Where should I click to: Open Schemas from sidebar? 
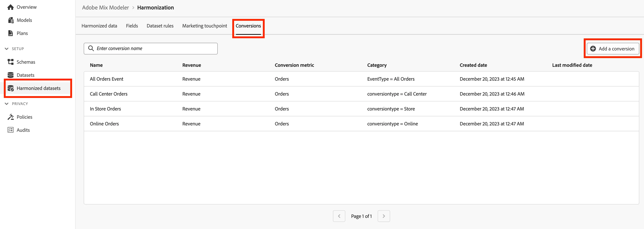pyautogui.click(x=26, y=62)
